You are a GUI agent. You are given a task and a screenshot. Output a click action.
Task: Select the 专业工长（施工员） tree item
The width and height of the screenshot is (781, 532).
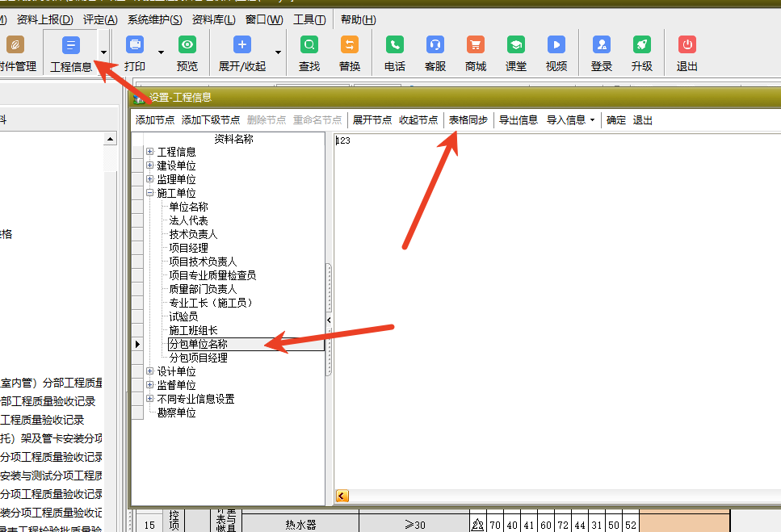211,303
